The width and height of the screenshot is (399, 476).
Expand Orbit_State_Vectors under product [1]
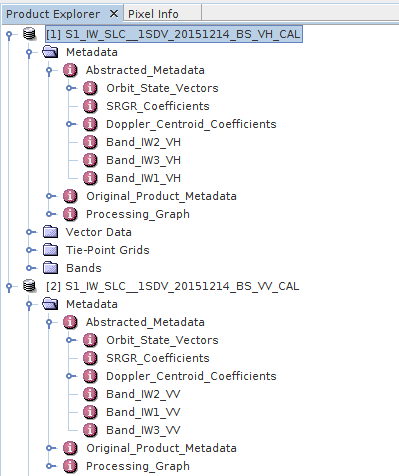[x=70, y=88]
